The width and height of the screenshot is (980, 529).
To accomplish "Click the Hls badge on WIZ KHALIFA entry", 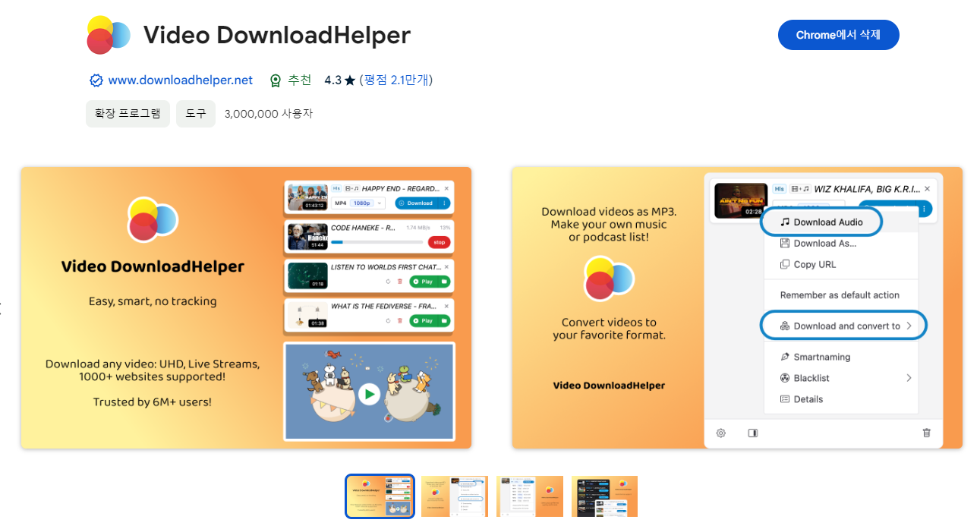I will tap(780, 189).
